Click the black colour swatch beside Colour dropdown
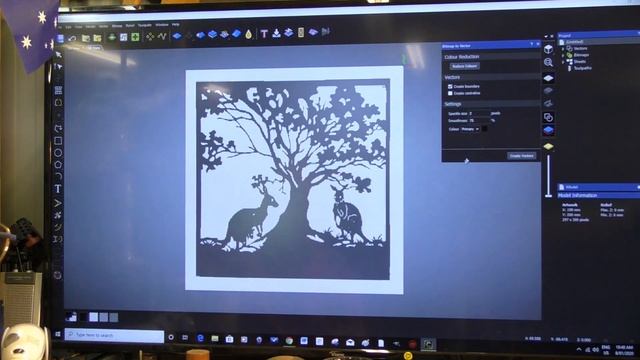Image resolution: width=640 pixels, height=360 pixels. 484,129
